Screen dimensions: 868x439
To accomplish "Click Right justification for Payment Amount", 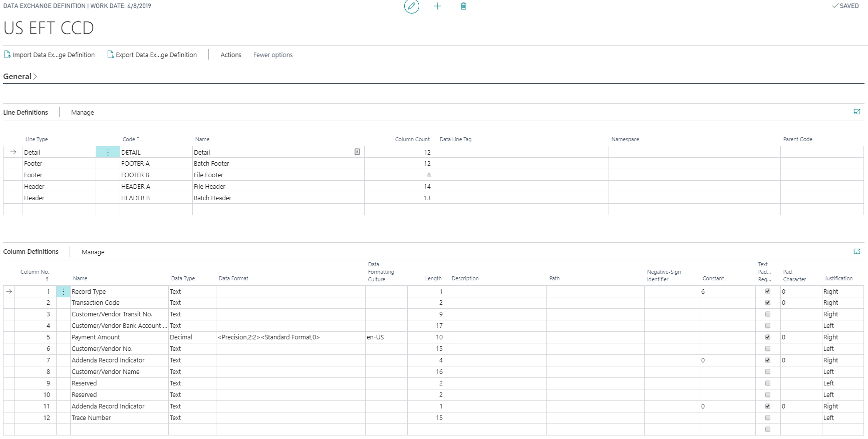I will [x=843, y=337].
